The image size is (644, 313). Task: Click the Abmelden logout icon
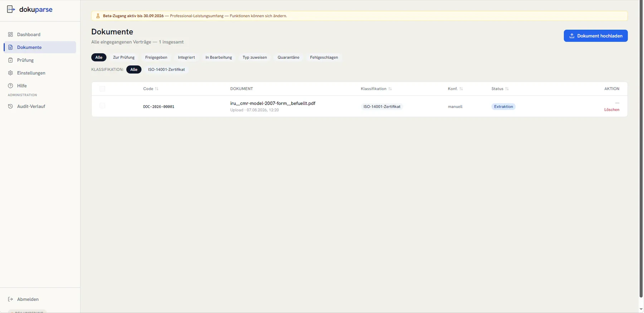click(10, 299)
